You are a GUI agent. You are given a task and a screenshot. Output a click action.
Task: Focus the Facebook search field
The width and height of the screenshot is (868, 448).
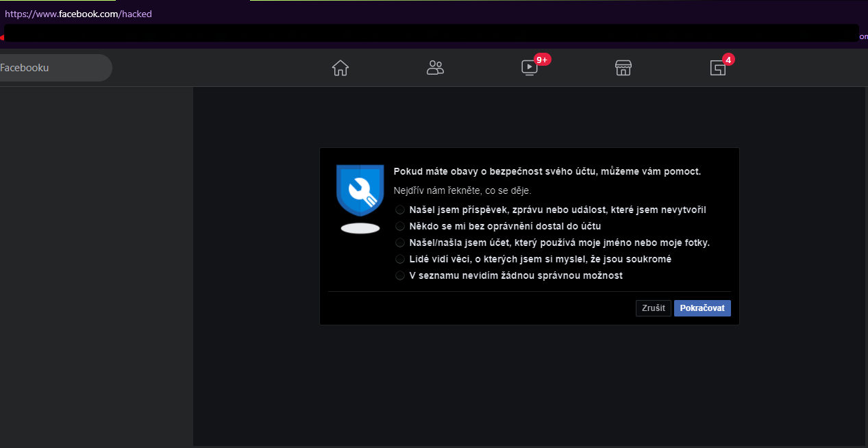[x=55, y=68]
